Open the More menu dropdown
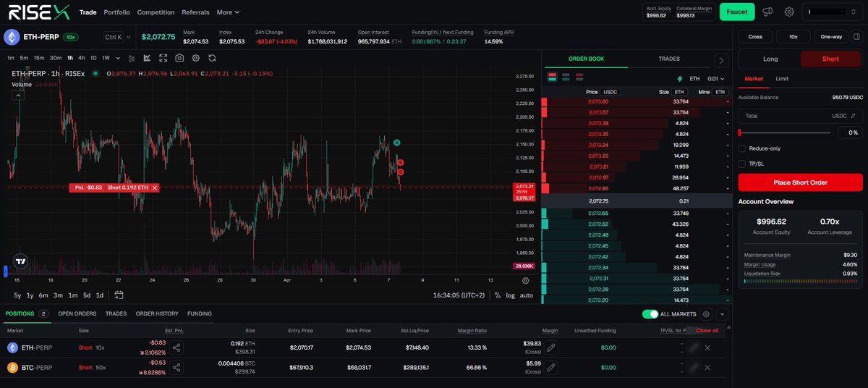Screen dimensions: 868x388 [228, 12]
